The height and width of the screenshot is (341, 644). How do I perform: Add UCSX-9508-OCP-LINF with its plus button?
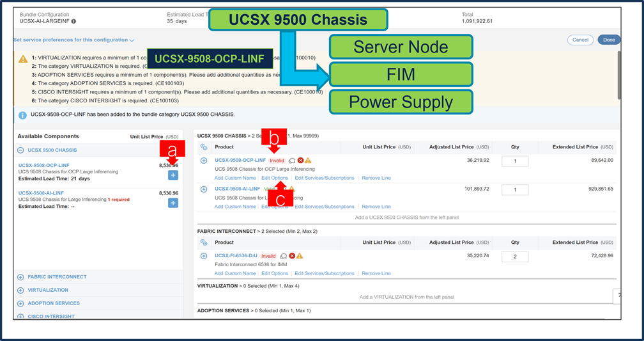coord(173,175)
